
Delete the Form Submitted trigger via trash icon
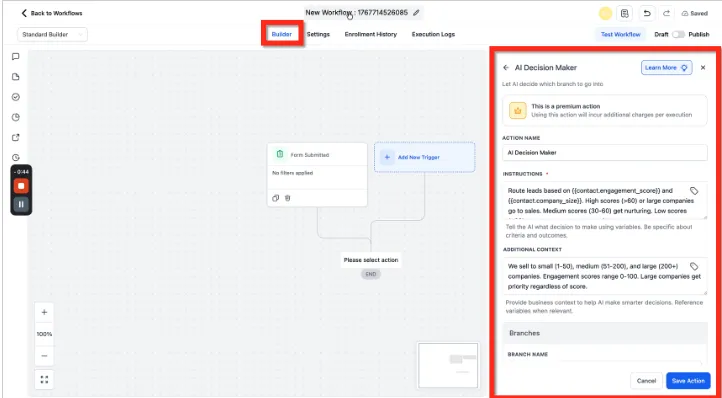(x=287, y=198)
